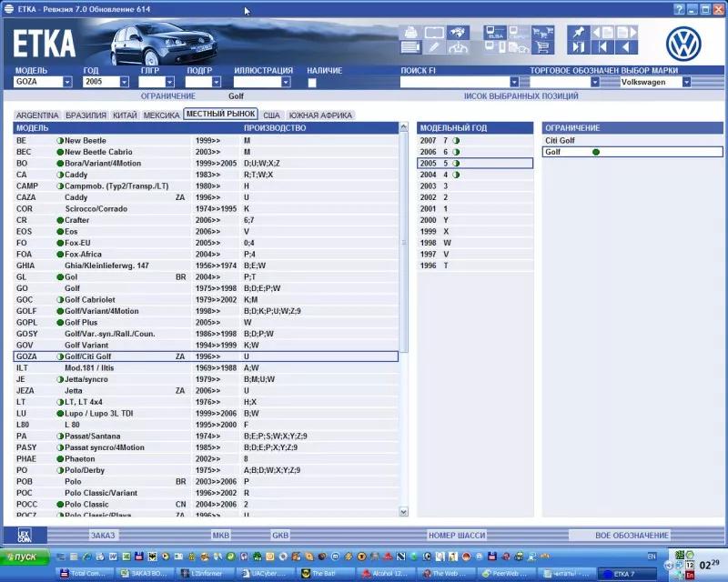
Task: Click the пуск Start button
Action: click(x=25, y=557)
